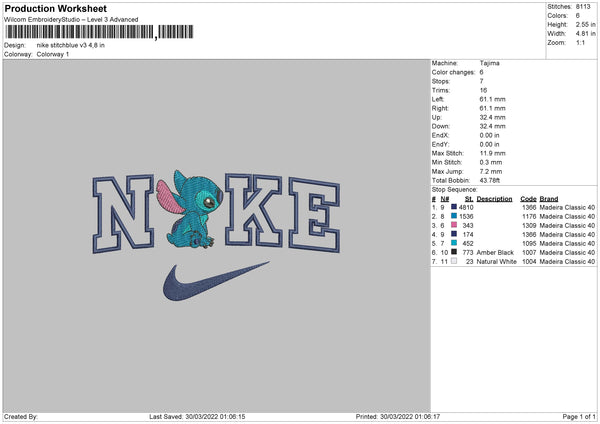Click the letter K in the embroidery preview
Viewport: 600px width, 424px height.
click(253, 210)
